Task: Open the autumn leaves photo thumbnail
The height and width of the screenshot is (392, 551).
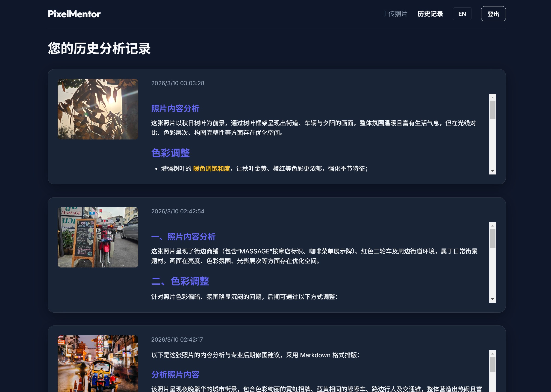Action: click(98, 109)
